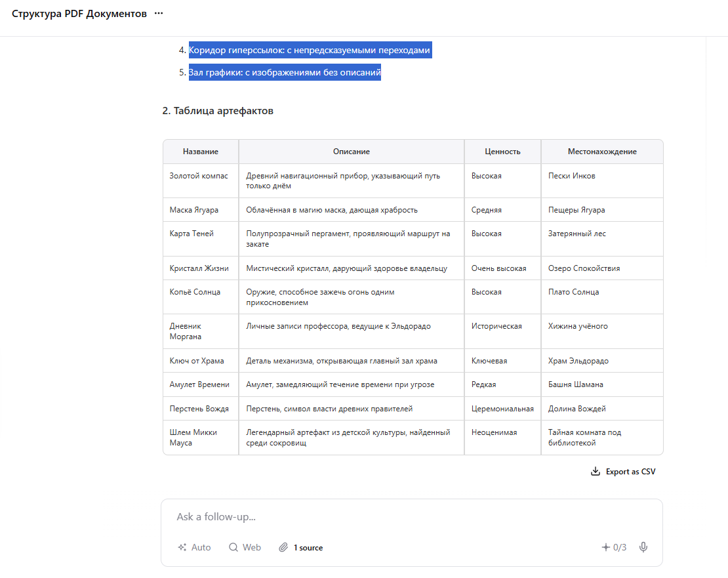Click the 'Шлем Микки Мауса' table cell
Screen dimensions: 728x578
coord(196,437)
